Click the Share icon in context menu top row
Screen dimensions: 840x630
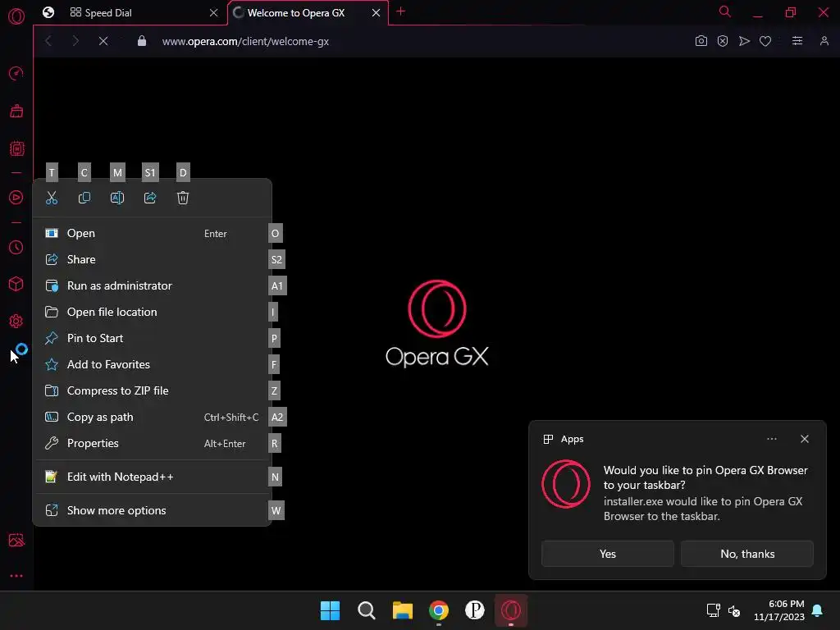click(150, 198)
